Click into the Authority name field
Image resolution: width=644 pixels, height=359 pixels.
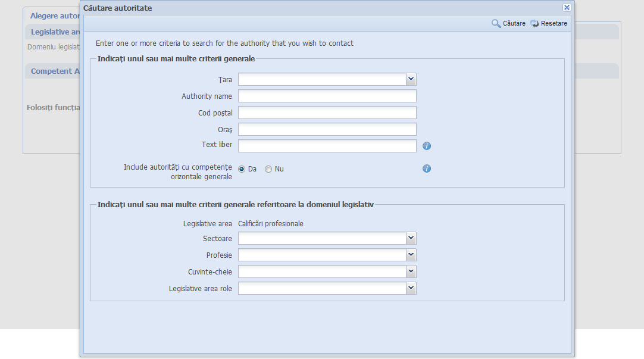point(327,96)
